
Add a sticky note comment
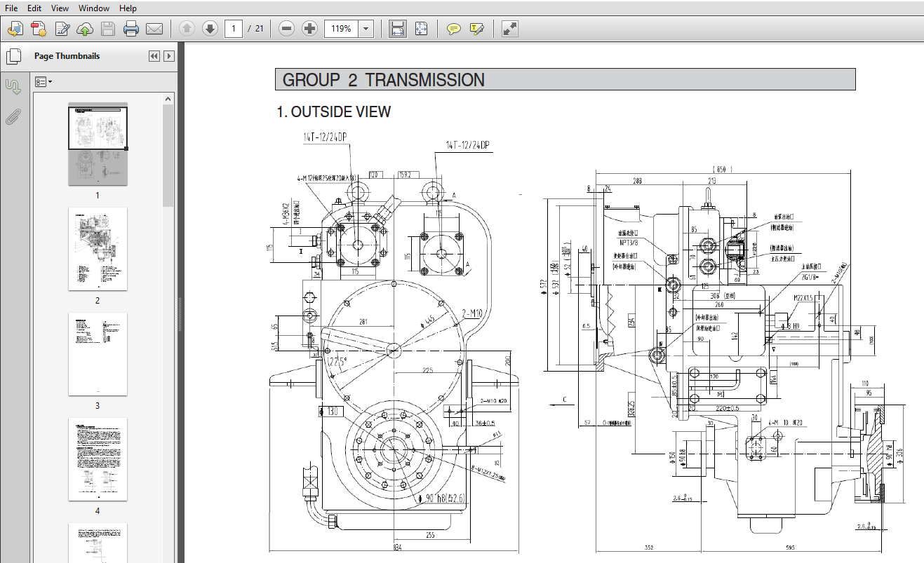[454, 29]
